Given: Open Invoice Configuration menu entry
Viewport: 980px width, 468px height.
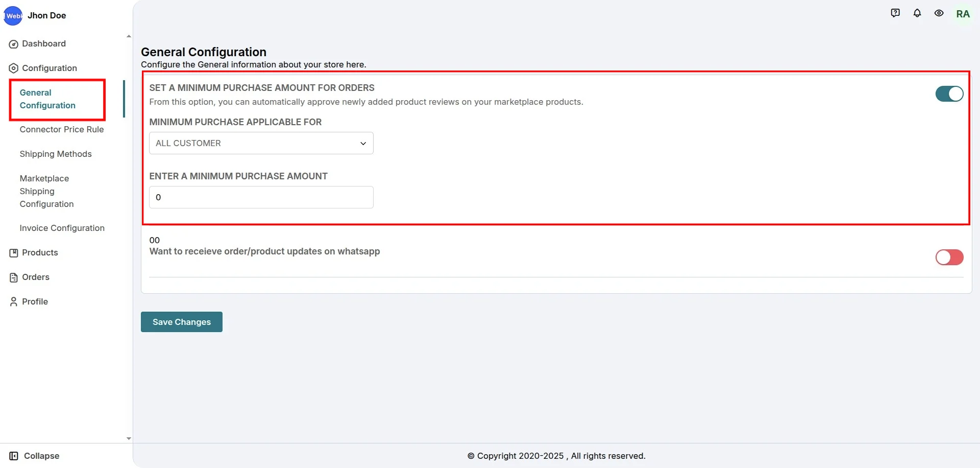Looking at the screenshot, I should 62,228.
